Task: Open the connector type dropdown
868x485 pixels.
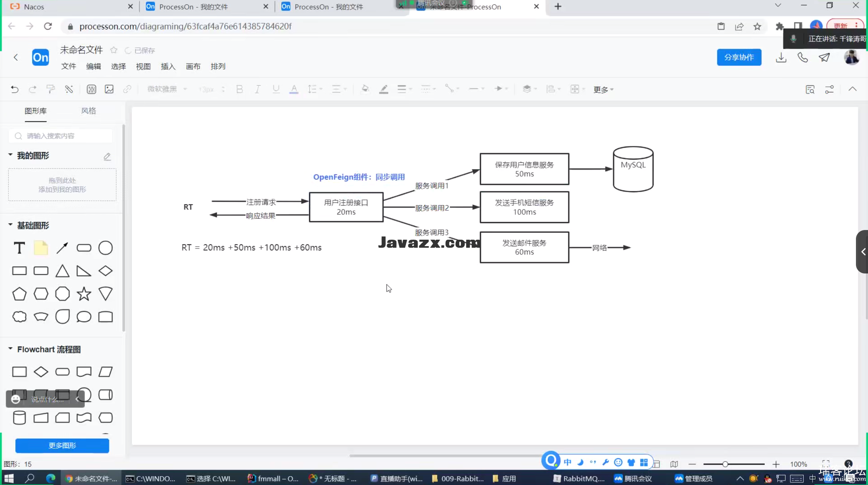Action: pos(452,89)
